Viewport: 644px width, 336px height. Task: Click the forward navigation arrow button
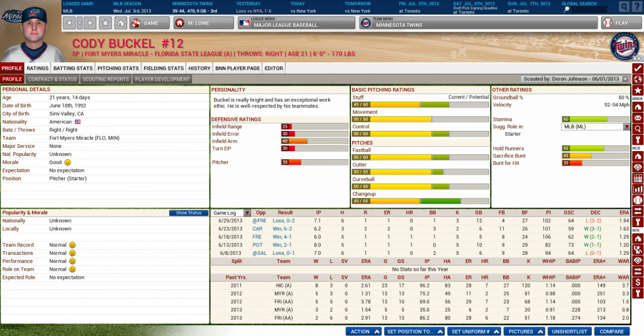pyautogui.click(x=90, y=23)
